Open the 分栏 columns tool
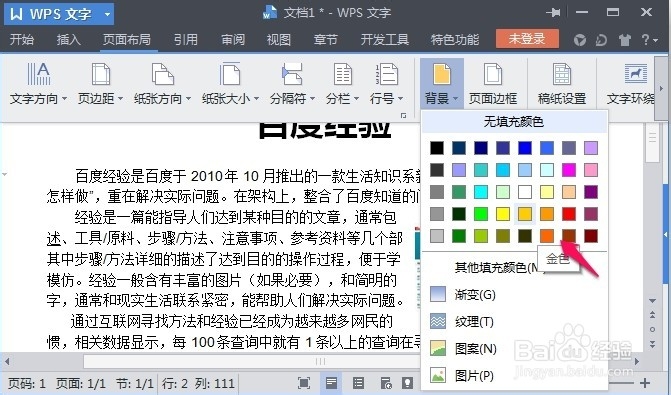Viewport: 671px width, 395px height. coord(342,83)
